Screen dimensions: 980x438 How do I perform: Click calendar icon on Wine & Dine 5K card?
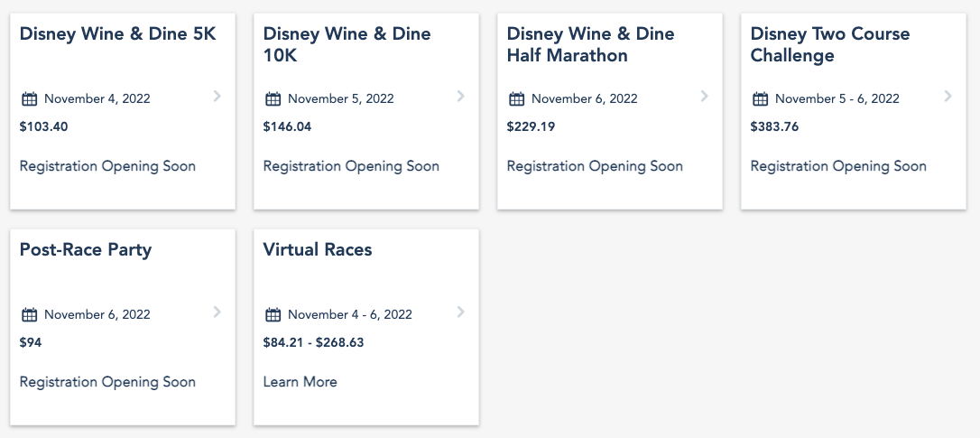click(29, 99)
